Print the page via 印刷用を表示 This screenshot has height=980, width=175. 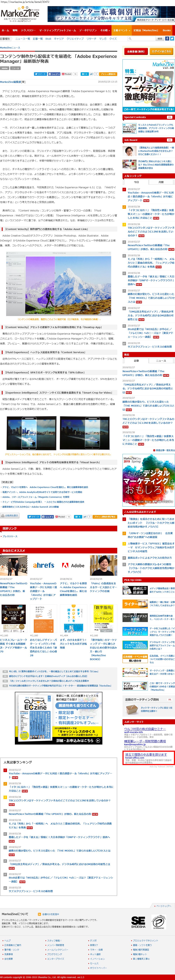[x=10, y=516]
